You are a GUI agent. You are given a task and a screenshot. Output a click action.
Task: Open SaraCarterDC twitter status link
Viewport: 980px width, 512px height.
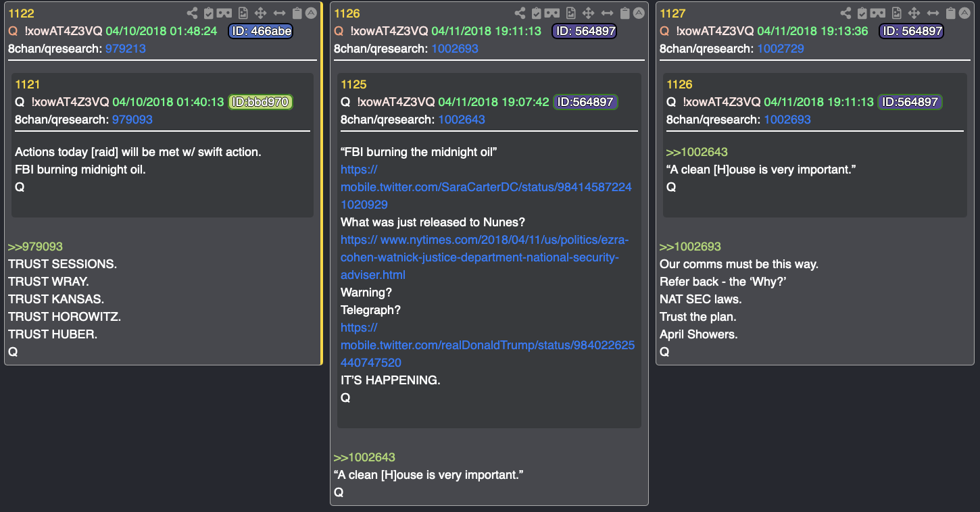point(486,187)
